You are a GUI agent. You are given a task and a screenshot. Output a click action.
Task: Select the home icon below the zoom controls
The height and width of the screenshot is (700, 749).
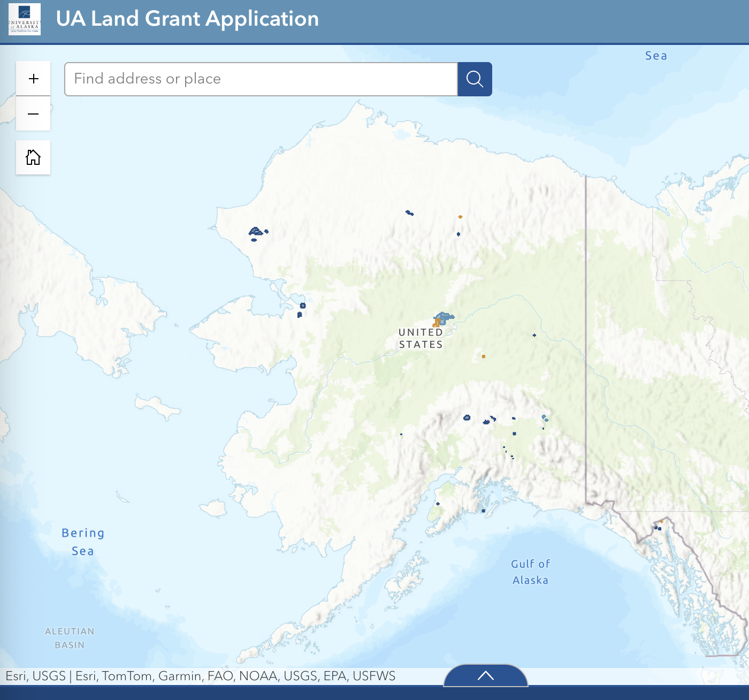33,157
